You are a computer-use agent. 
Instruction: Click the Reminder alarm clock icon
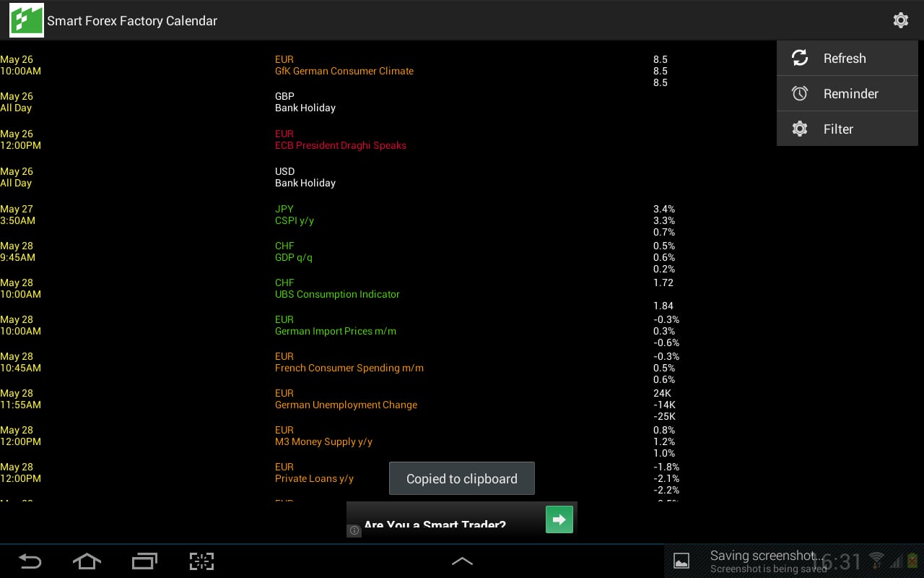tap(800, 93)
